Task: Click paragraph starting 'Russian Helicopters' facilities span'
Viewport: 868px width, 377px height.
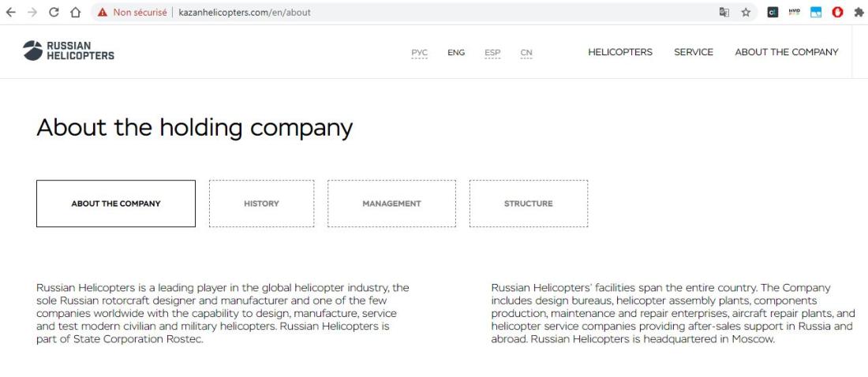Action: 673,313
